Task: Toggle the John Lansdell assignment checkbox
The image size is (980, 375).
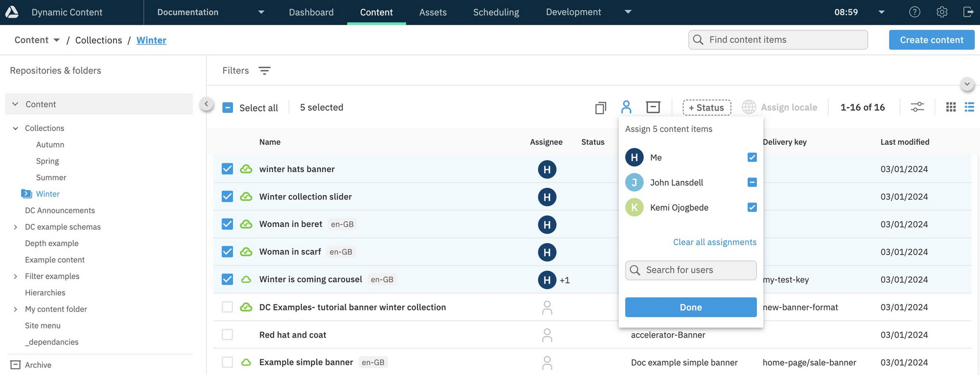Action: click(752, 182)
